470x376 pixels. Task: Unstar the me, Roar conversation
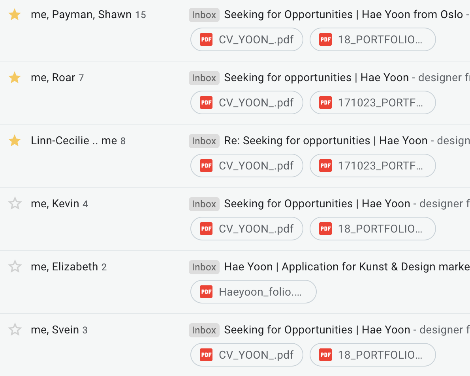coord(15,78)
